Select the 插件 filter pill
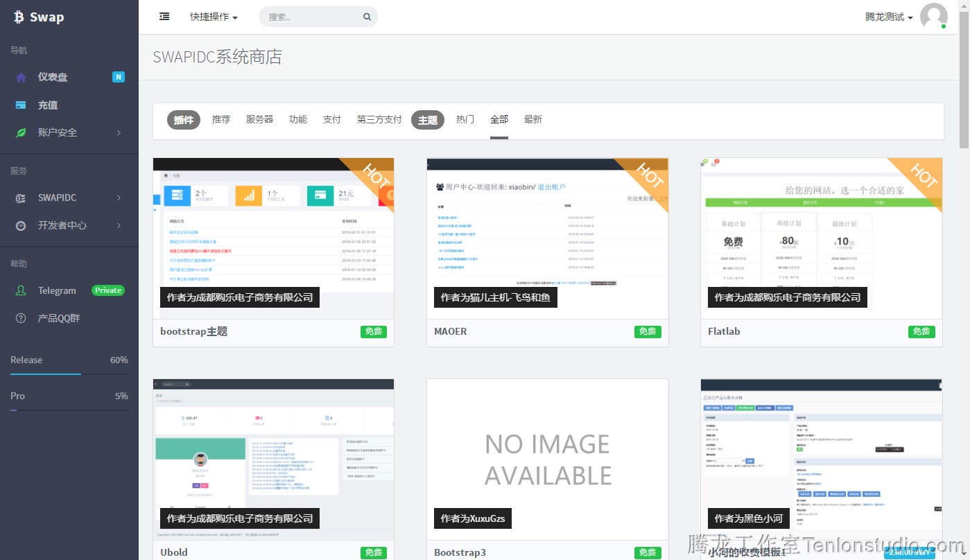 coord(184,120)
